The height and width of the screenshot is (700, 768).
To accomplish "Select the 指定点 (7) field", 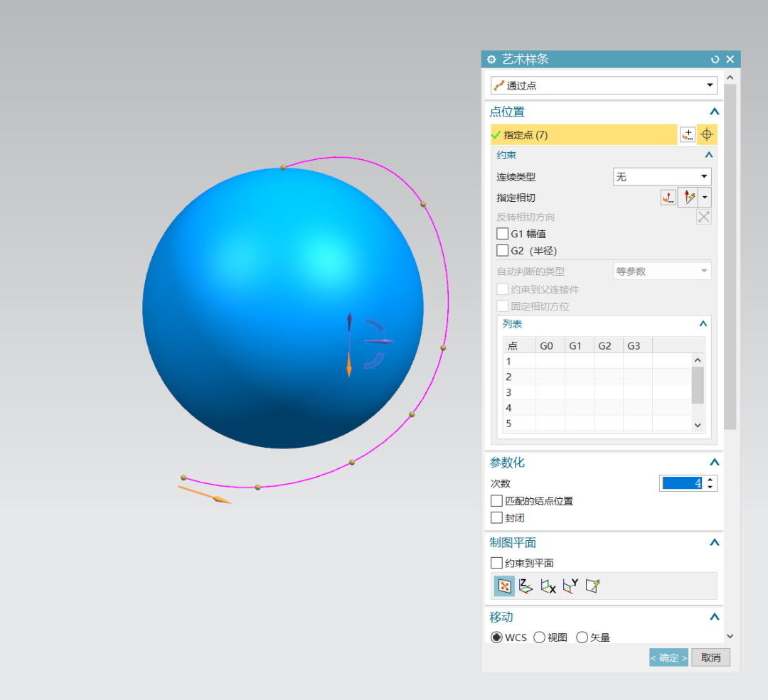I will click(584, 134).
